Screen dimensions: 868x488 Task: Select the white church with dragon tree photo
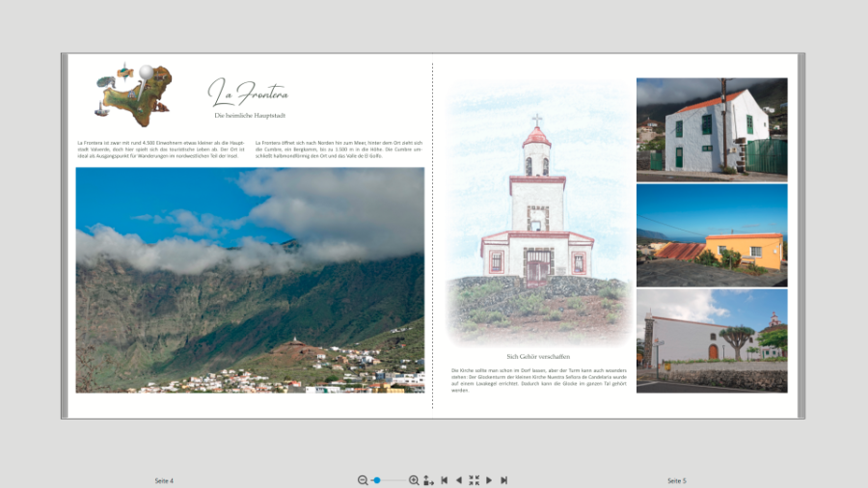[712, 340]
